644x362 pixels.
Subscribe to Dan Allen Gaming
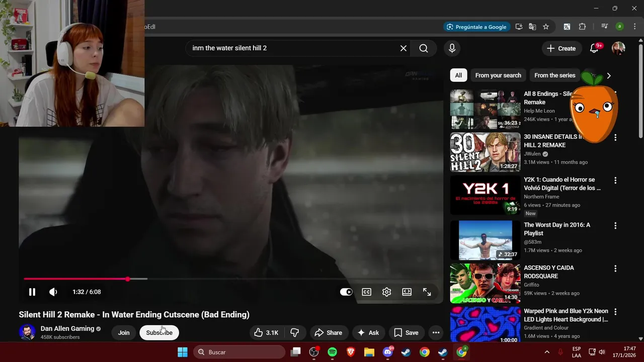tap(159, 333)
